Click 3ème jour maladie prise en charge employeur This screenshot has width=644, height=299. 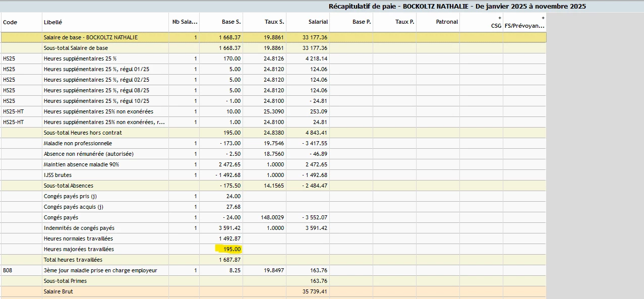coord(100,270)
